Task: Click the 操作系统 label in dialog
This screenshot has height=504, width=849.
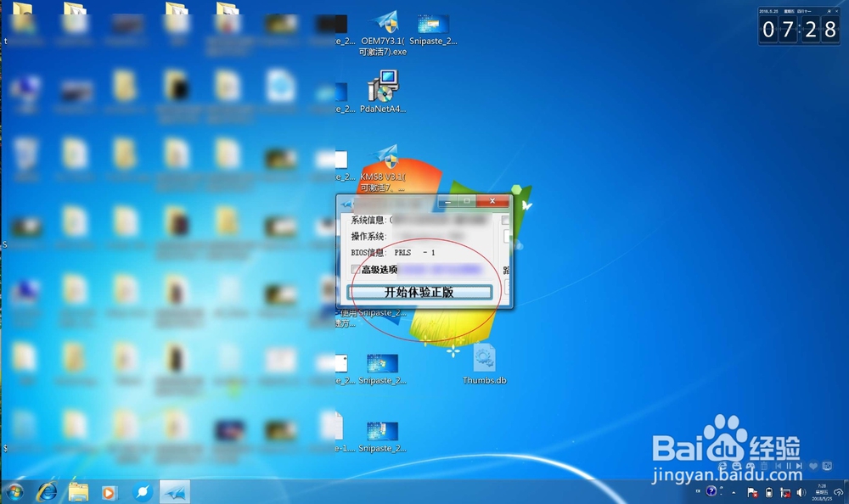Action: (x=368, y=236)
